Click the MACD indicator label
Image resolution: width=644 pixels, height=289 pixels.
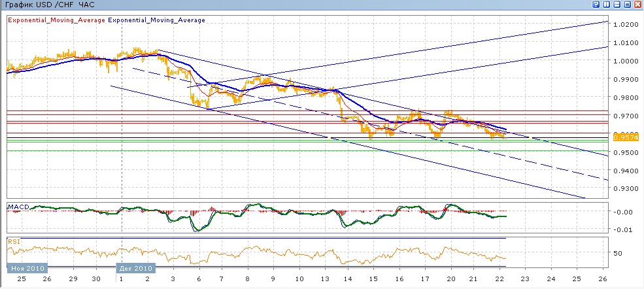pyautogui.click(x=18, y=207)
